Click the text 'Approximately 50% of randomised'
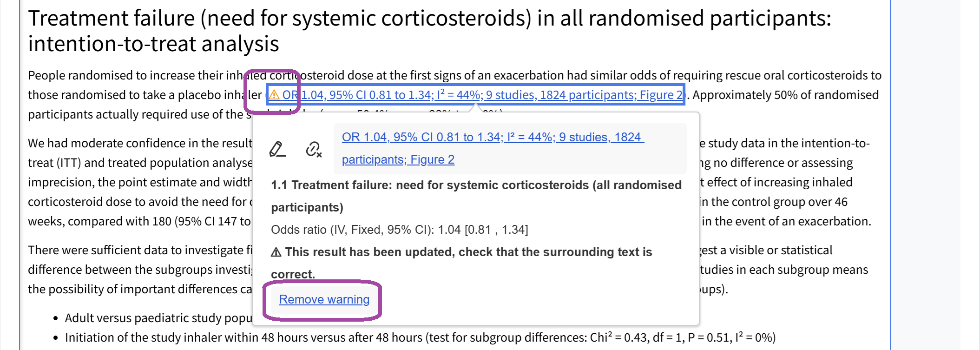 click(x=785, y=95)
